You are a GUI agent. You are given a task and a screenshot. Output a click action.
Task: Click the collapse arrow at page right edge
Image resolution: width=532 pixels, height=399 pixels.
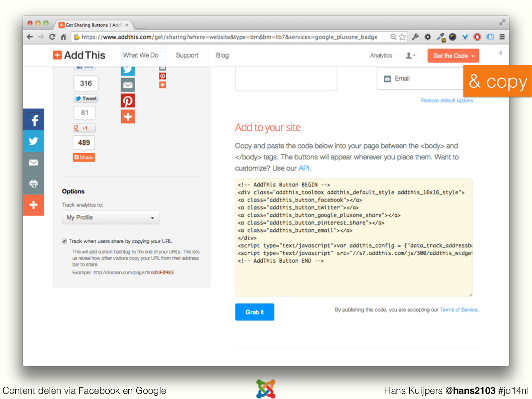tap(500, 53)
